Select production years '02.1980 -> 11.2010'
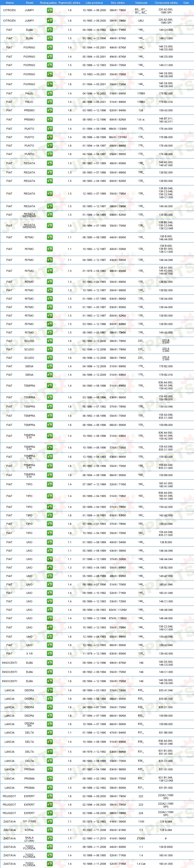Viewport: 194px width, 868px height. pos(94,838)
